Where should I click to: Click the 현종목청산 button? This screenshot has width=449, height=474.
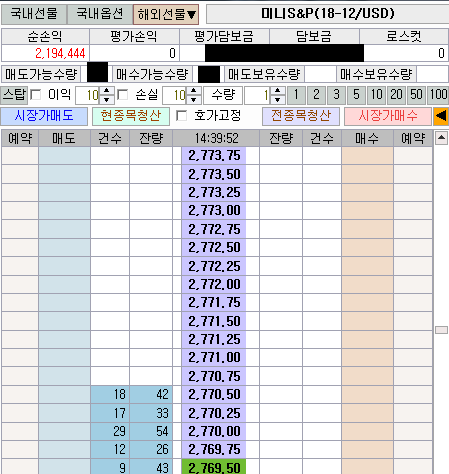click(x=131, y=116)
